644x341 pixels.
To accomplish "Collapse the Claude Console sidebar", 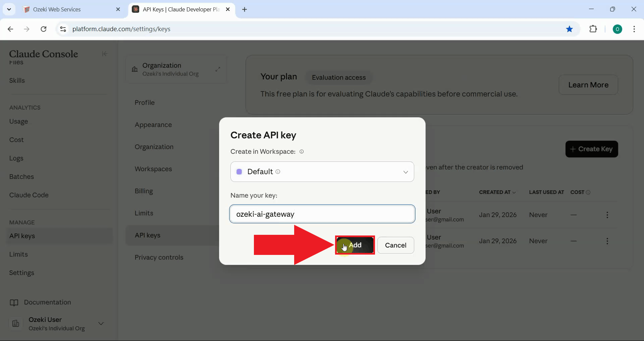I will tap(104, 54).
